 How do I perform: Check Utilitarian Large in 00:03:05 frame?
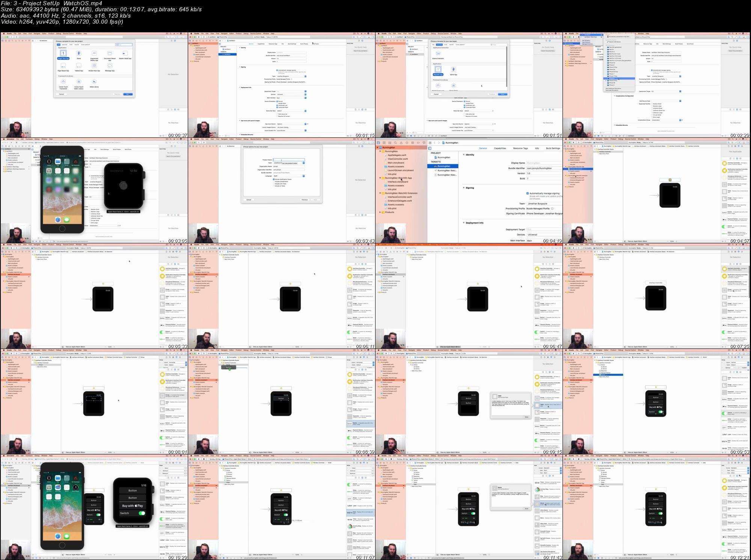(89, 218)
